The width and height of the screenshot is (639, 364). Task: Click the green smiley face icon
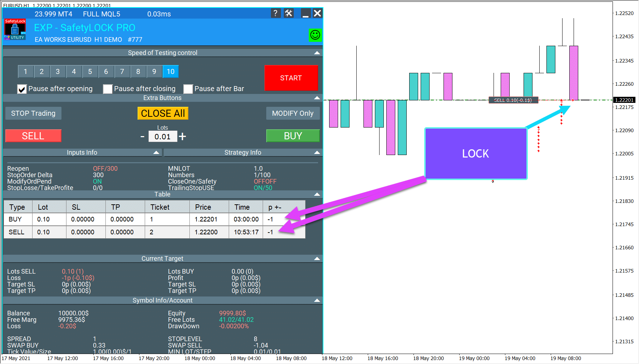click(315, 35)
